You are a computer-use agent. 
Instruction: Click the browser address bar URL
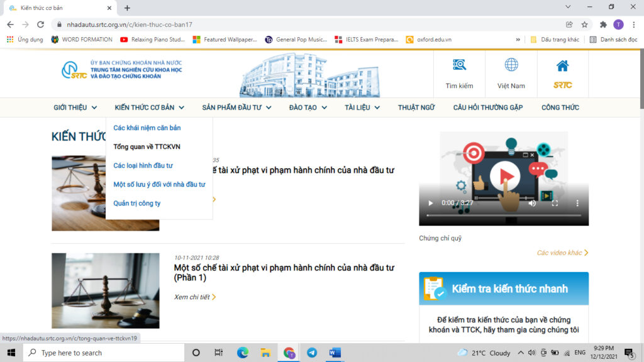[x=130, y=25]
